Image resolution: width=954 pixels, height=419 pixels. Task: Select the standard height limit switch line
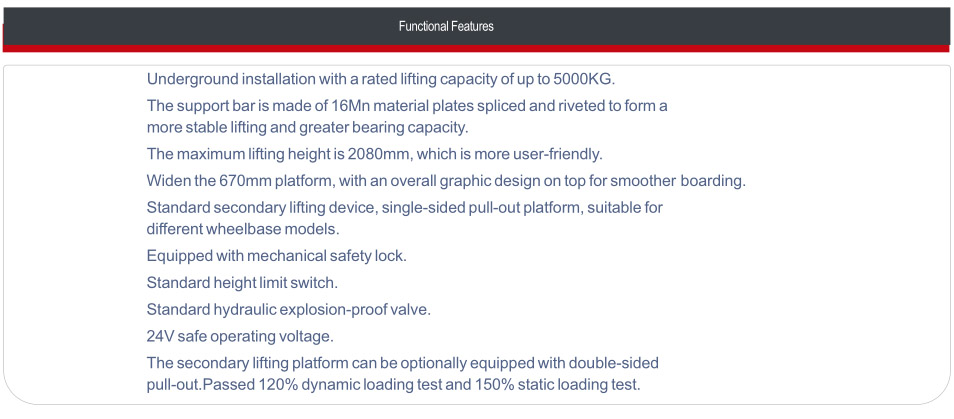coord(242,283)
